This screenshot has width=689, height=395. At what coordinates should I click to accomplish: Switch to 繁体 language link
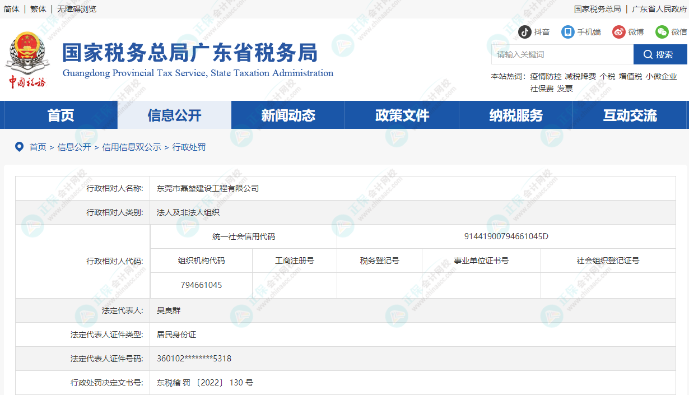(x=38, y=9)
